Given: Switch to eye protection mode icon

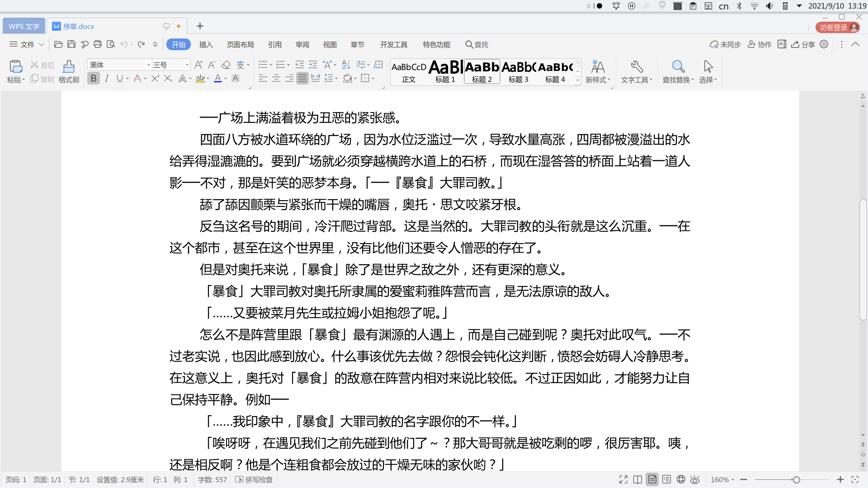Looking at the screenshot, I should [695, 479].
